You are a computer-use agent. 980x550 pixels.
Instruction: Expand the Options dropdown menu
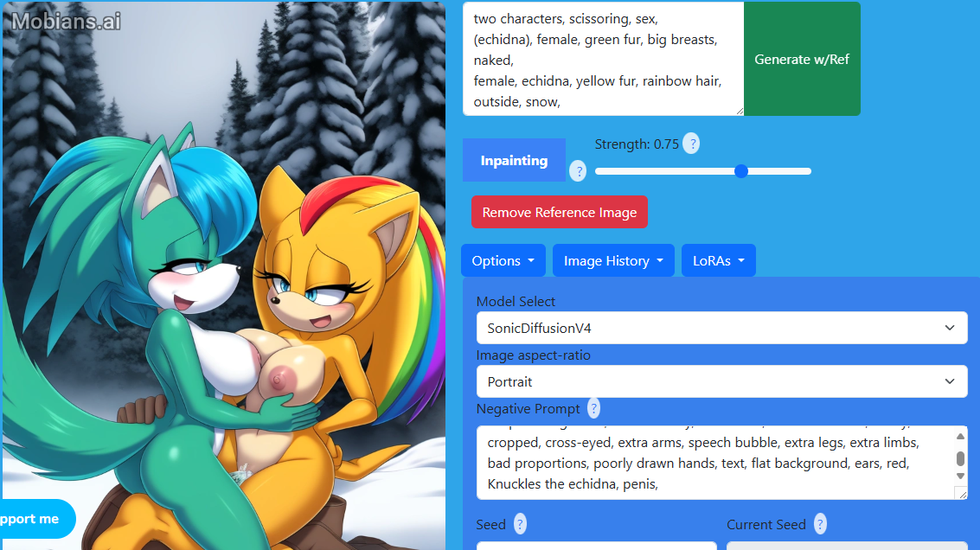(x=503, y=260)
